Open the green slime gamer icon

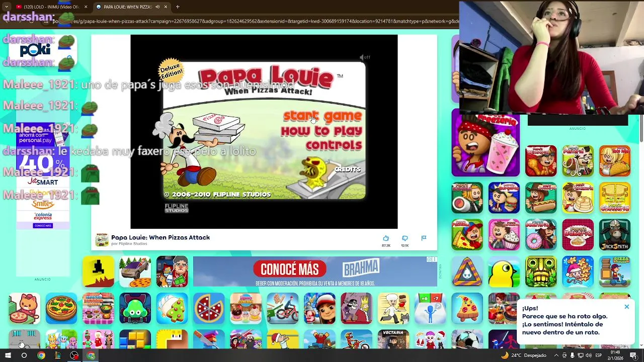tap(135, 308)
